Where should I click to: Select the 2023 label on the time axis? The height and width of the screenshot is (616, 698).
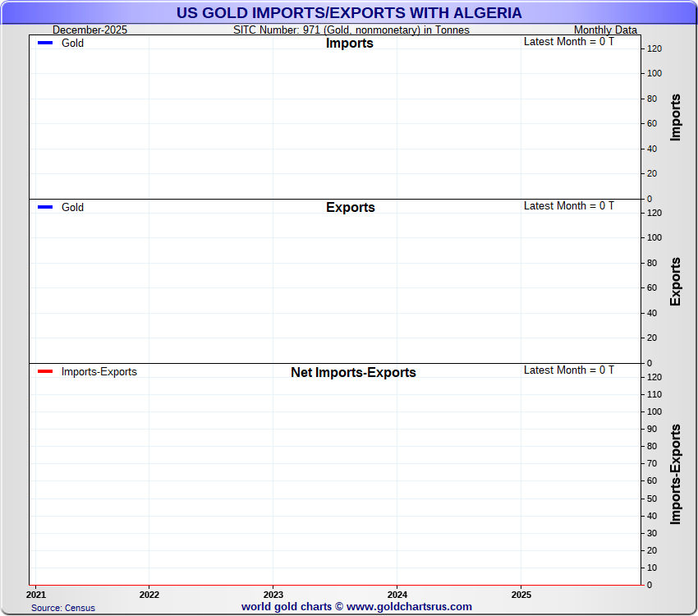click(273, 594)
